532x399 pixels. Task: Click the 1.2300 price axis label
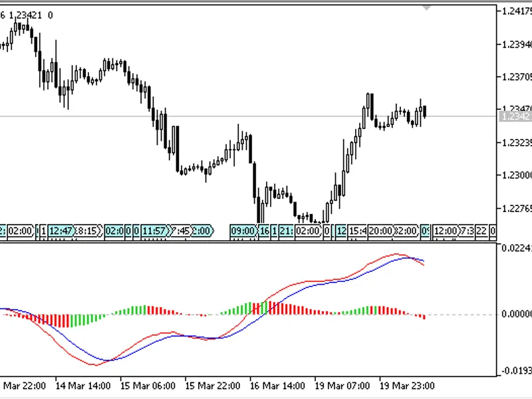click(517, 176)
